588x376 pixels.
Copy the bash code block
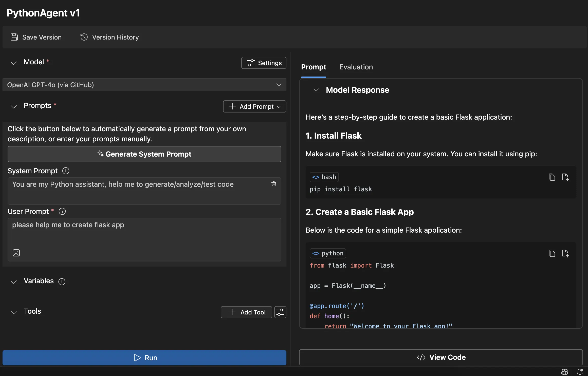(x=552, y=177)
